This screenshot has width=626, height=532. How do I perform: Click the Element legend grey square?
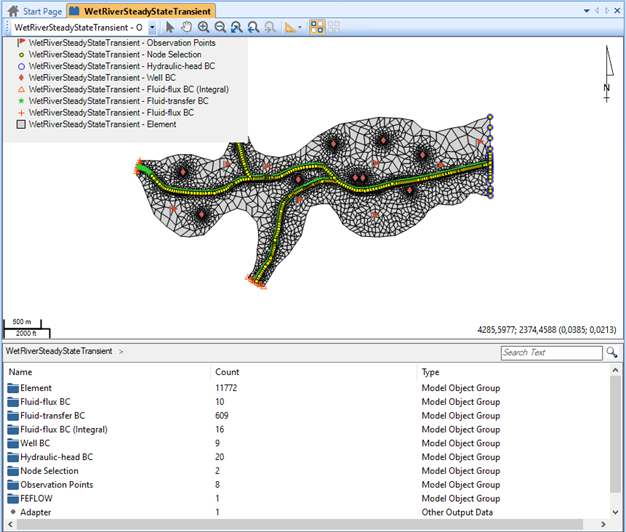click(x=21, y=124)
